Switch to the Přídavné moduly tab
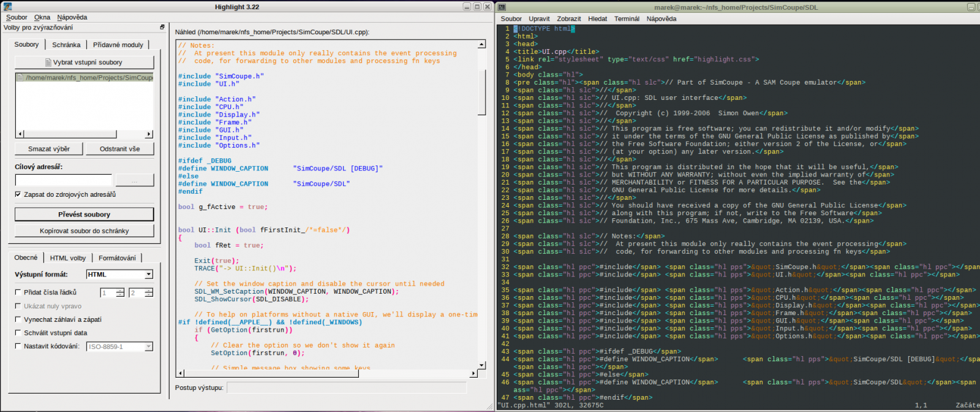This screenshot has height=412, width=980. click(118, 45)
